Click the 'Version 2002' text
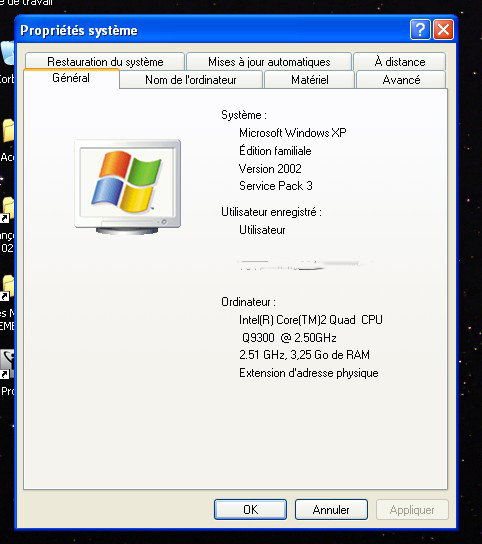The width and height of the screenshot is (482, 544). tap(270, 169)
